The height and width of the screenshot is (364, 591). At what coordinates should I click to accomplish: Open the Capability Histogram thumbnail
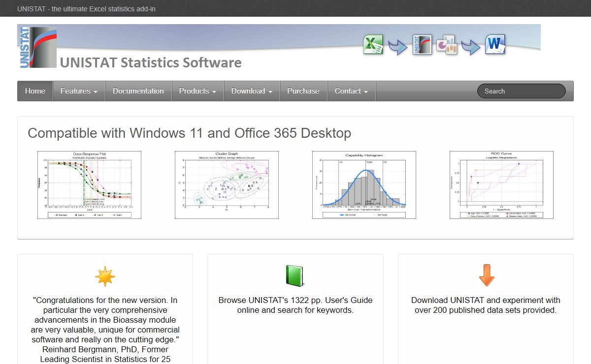364,185
